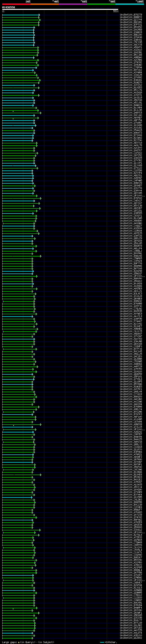This screenshot has width=146, height=644.
Task: Click the cyan alignment bar for Q3ANI8
Action: click(x=18, y=32)
